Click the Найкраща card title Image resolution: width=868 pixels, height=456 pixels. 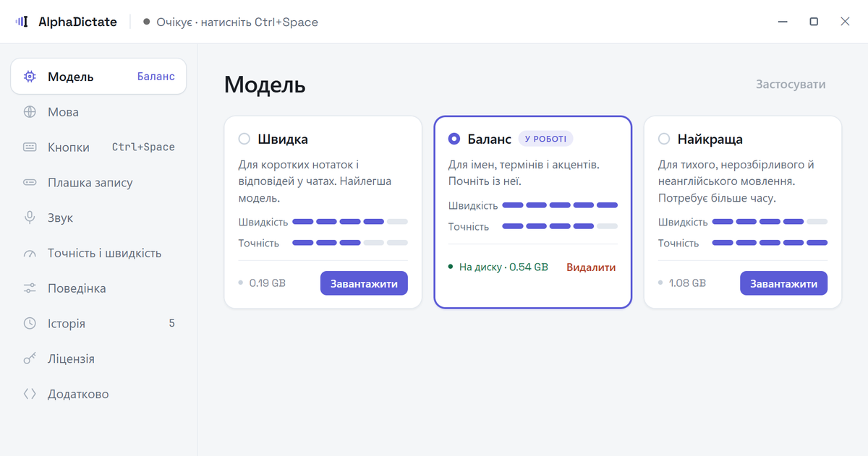[710, 139]
